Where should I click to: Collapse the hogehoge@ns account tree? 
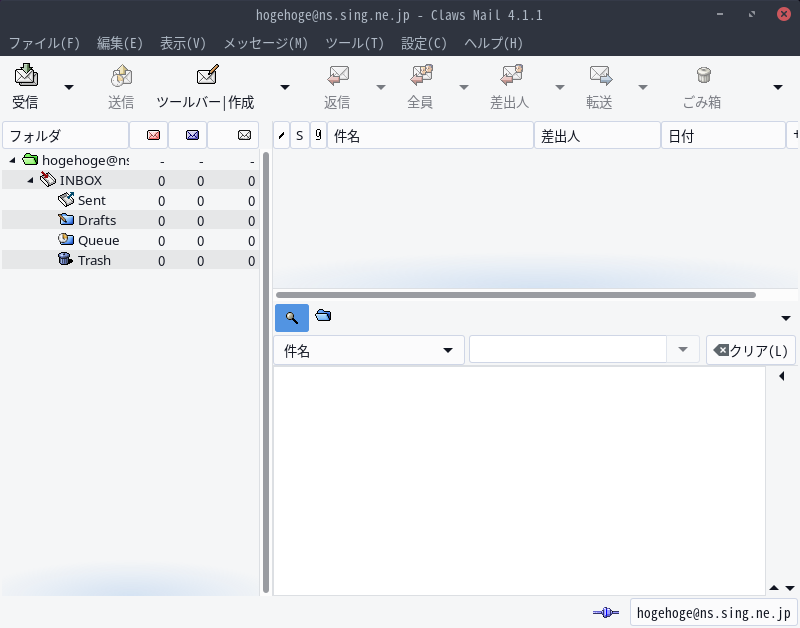pos(12,160)
